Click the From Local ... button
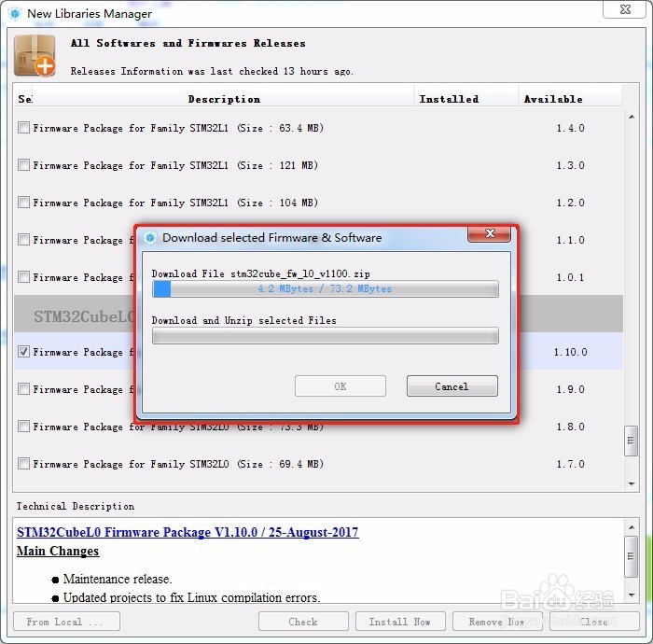The height and width of the screenshot is (644, 653). [66, 622]
